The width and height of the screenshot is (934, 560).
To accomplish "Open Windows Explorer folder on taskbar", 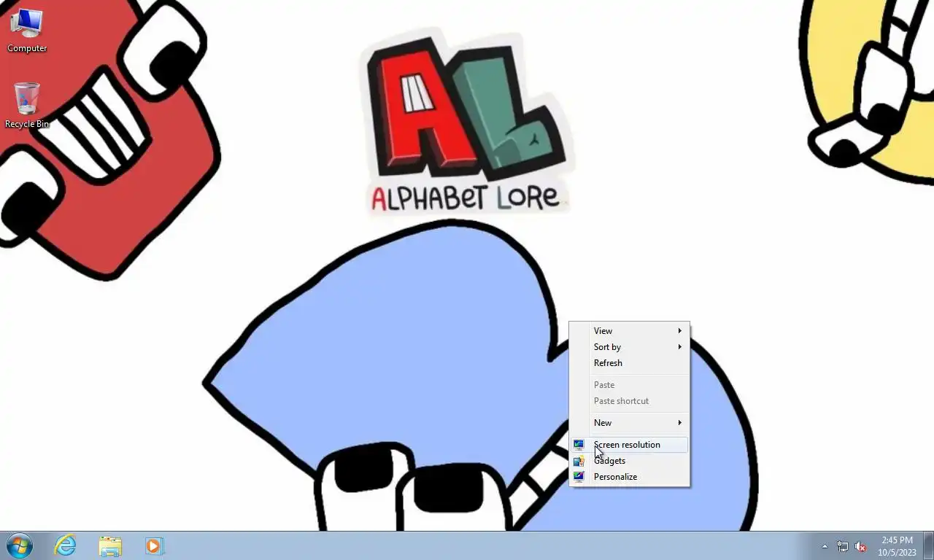I will (x=110, y=545).
